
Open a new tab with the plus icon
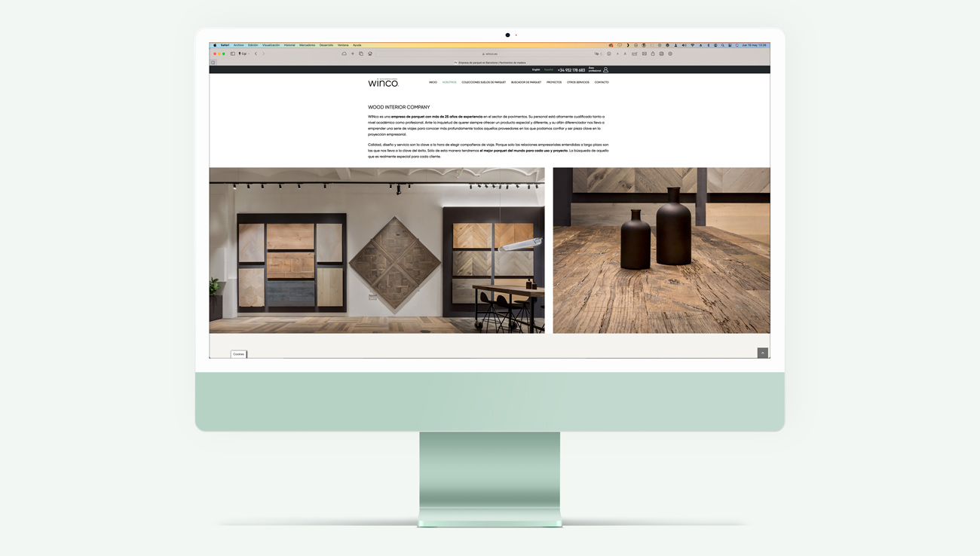(353, 53)
